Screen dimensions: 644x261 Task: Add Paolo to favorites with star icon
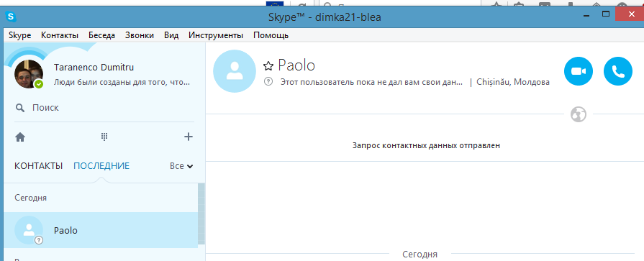(268, 65)
